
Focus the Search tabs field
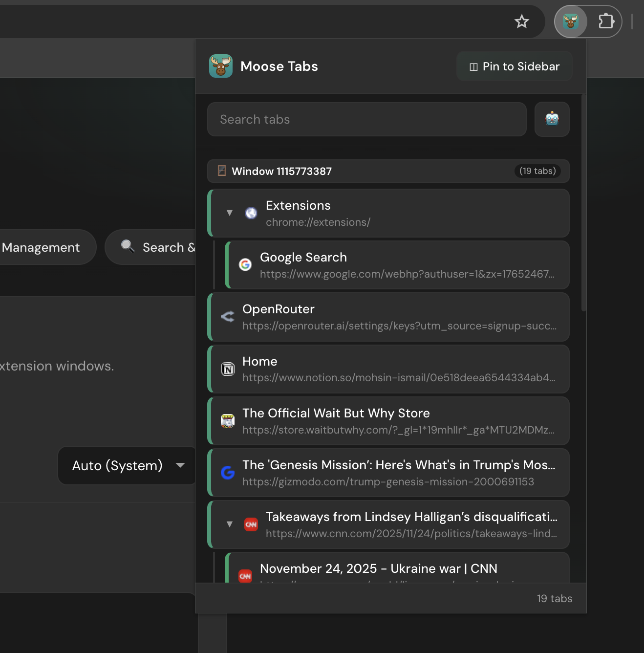click(x=367, y=119)
